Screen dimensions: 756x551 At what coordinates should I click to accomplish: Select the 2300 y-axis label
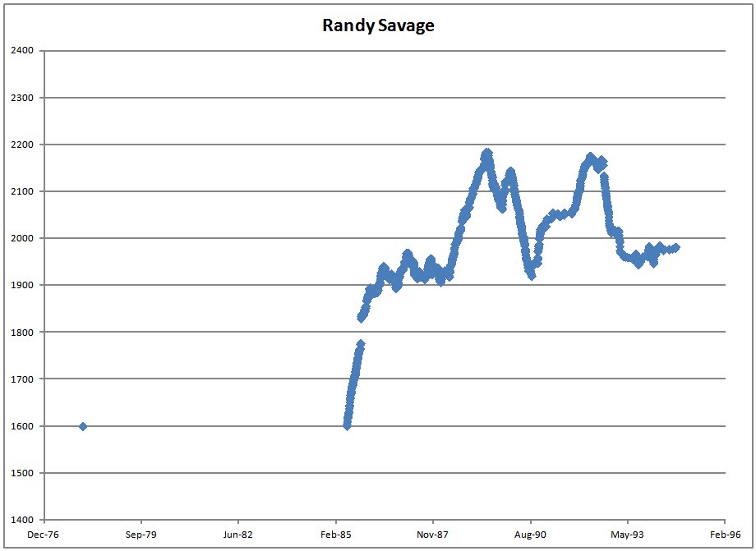coord(22,98)
